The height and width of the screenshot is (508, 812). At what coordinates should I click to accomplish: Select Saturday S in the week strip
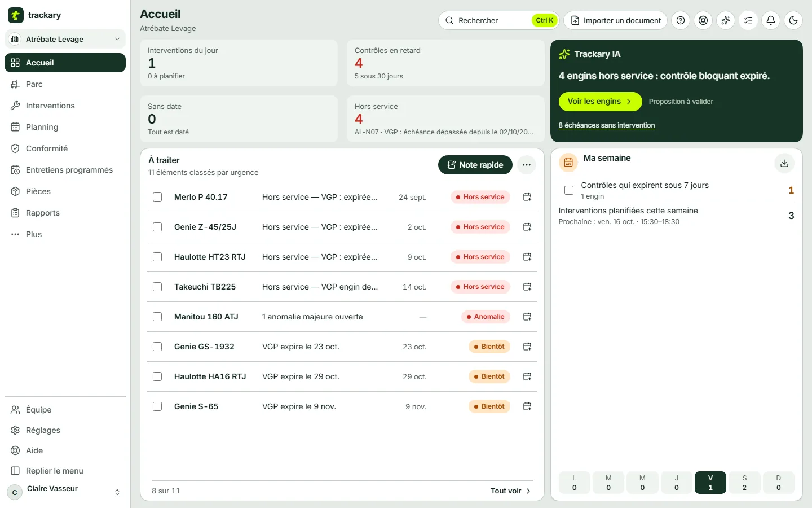tap(744, 483)
